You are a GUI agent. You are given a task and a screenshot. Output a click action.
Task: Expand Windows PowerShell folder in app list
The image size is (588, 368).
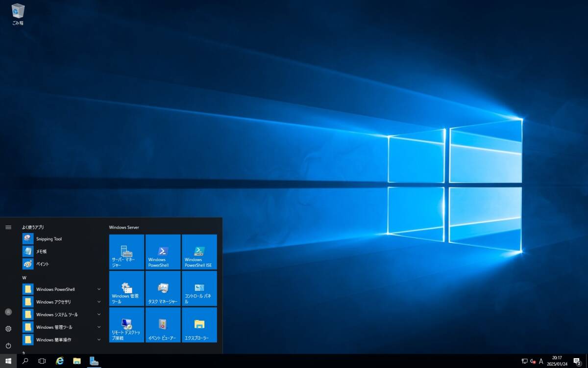(x=62, y=289)
